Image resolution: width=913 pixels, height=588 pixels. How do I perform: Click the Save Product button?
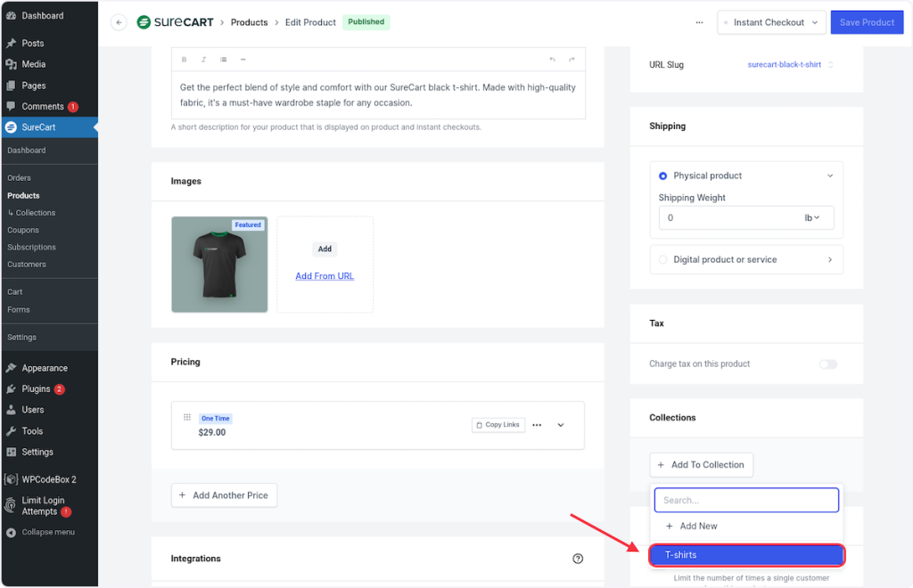click(867, 22)
